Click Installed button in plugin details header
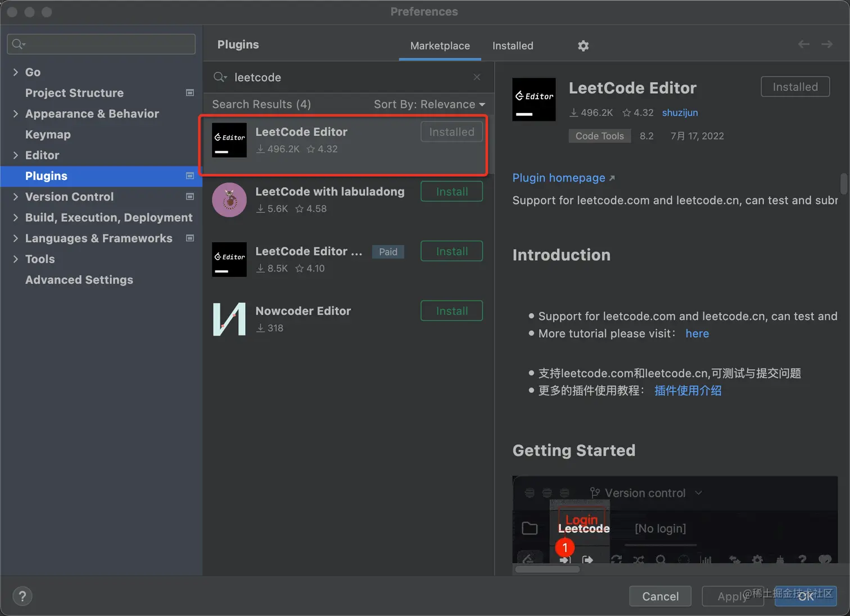Screen dimensions: 850x616 (795, 87)
